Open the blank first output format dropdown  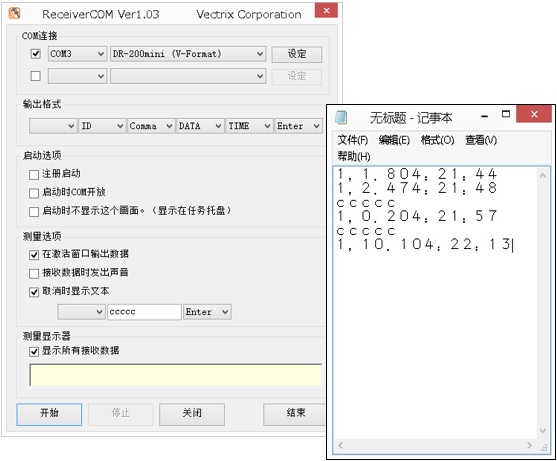(53, 126)
